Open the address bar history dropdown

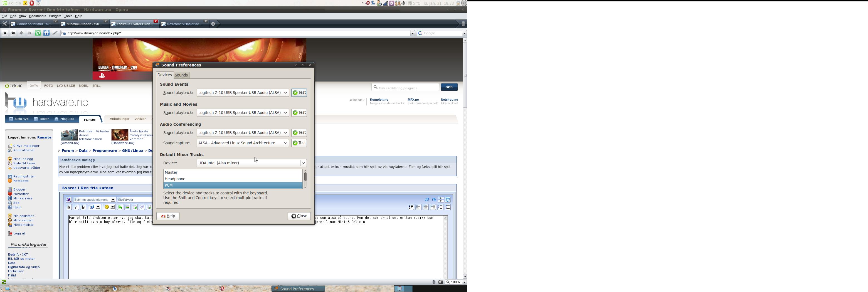pos(412,33)
